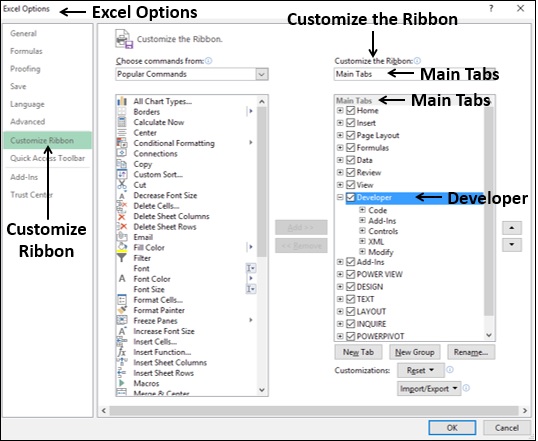Open the Reset dropdown button
Viewport: 538px width, 441px height.
[421, 370]
